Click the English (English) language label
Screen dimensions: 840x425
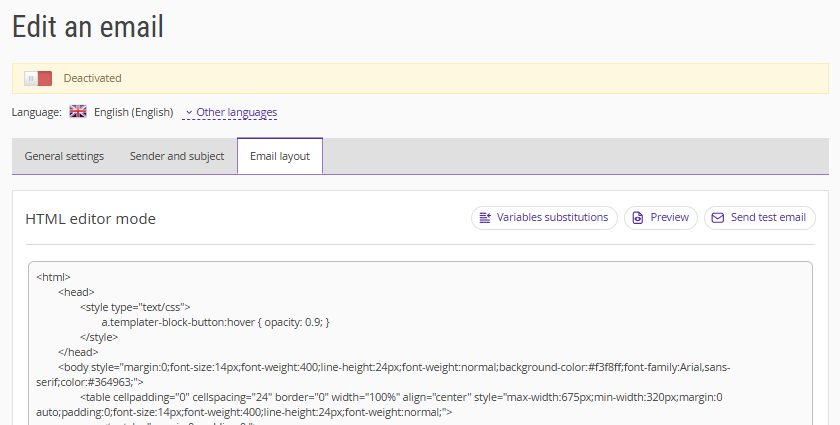(134, 113)
